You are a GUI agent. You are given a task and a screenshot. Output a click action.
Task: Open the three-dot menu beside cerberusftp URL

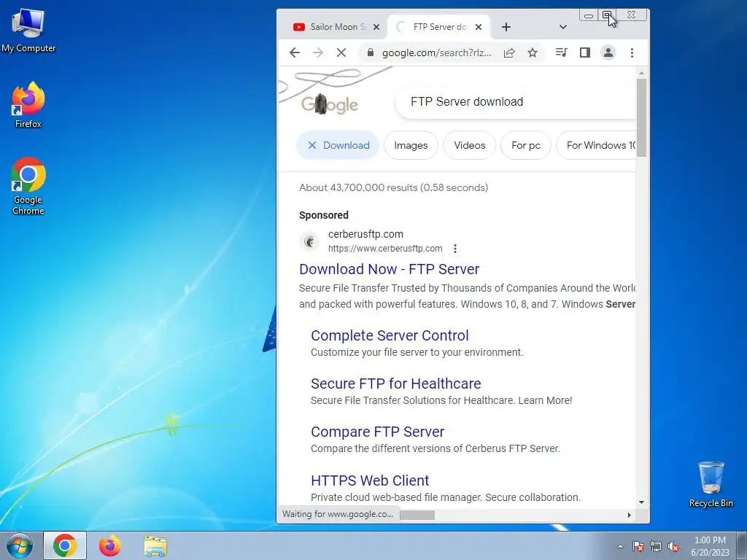(x=455, y=249)
